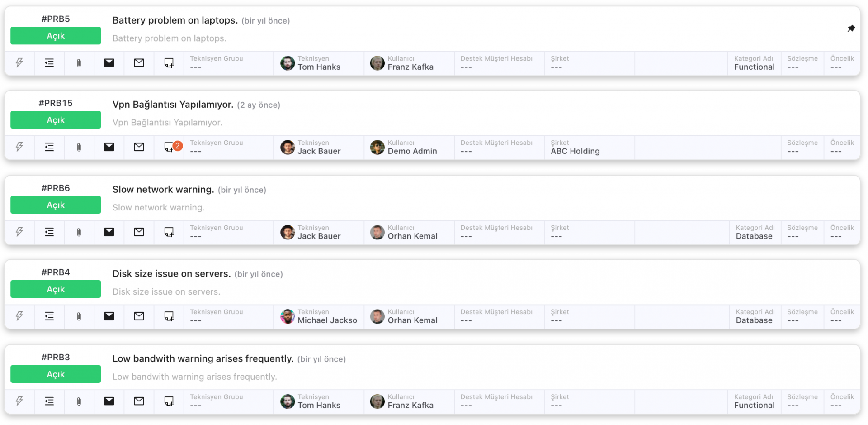This screenshot has height=425, width=868.
Task: Click the Açık status button of PRB15
Action: point(56,120)
